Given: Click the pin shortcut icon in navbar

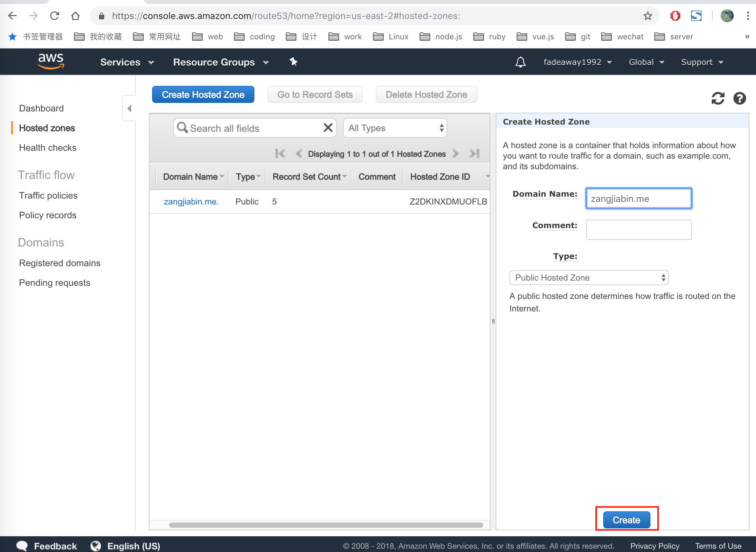Looking at the screenshot, I should pyautogui.click(x=293, y=62).
